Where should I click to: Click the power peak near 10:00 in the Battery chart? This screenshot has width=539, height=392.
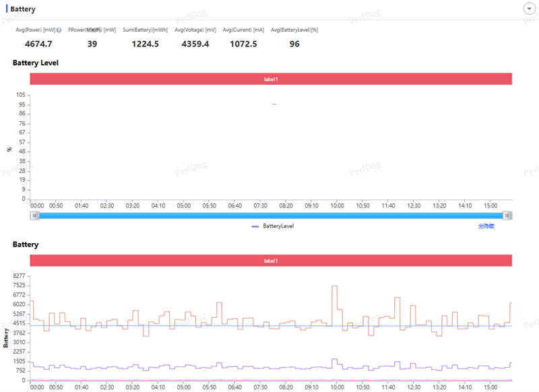(334, 286)
